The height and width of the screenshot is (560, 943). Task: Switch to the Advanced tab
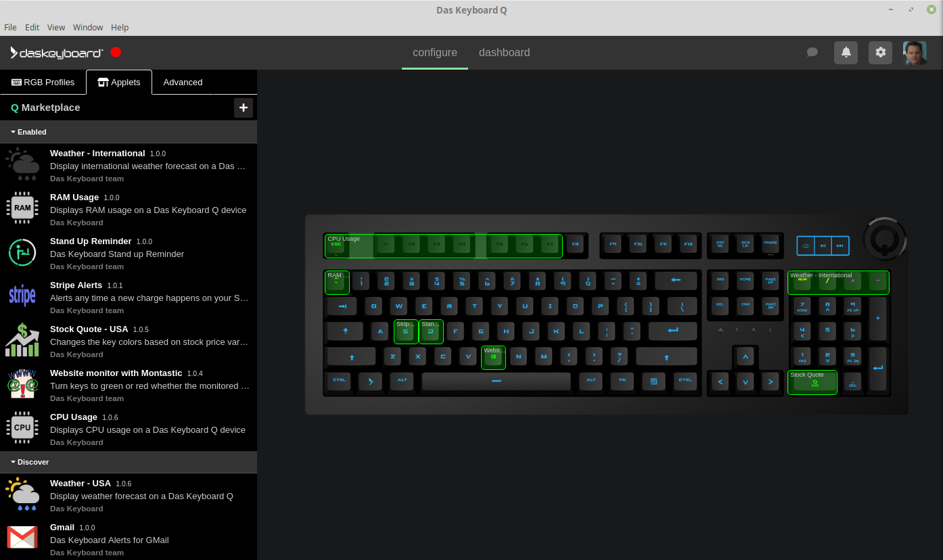(183, 82)
